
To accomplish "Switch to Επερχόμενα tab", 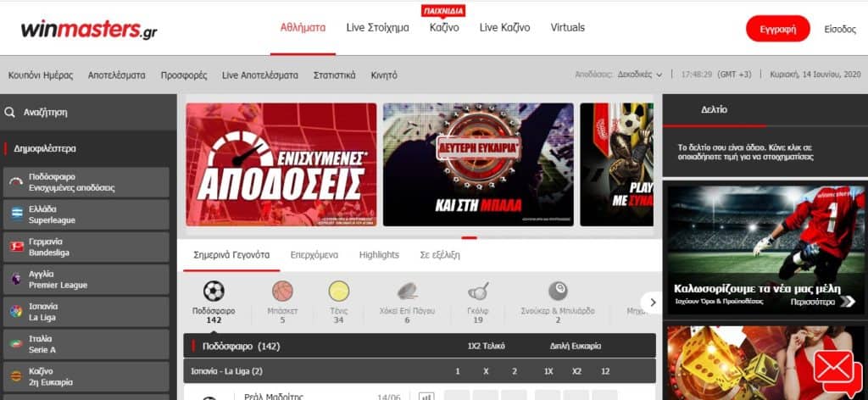I will coord(314,255).
